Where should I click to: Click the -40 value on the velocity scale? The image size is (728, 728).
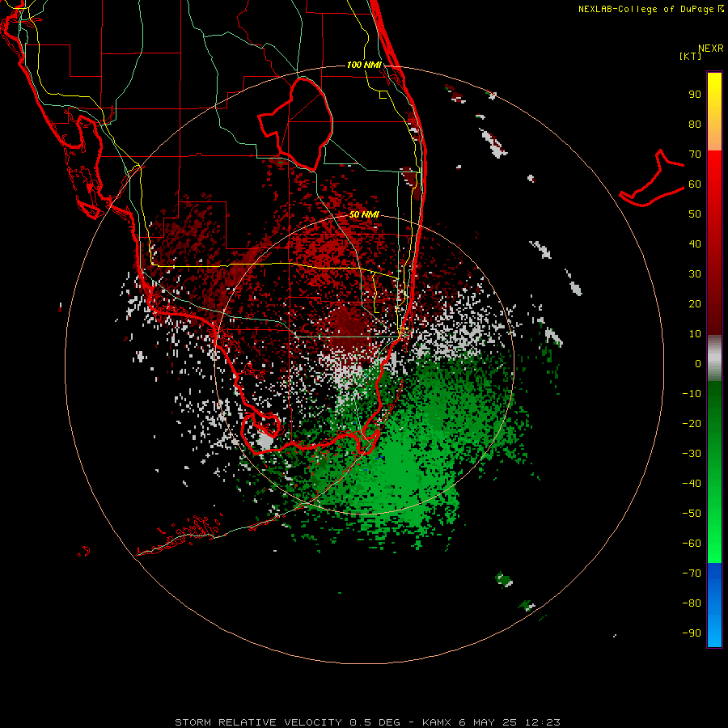point(692,484)
